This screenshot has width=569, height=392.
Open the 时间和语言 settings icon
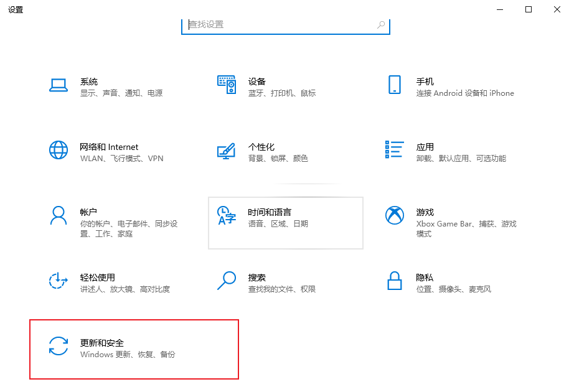click(x=226, y=217)
